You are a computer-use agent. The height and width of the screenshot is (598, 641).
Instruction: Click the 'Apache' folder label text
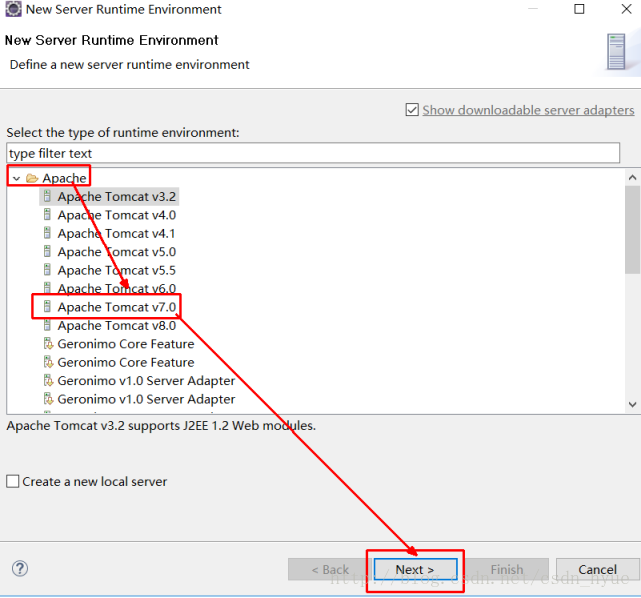64,178
